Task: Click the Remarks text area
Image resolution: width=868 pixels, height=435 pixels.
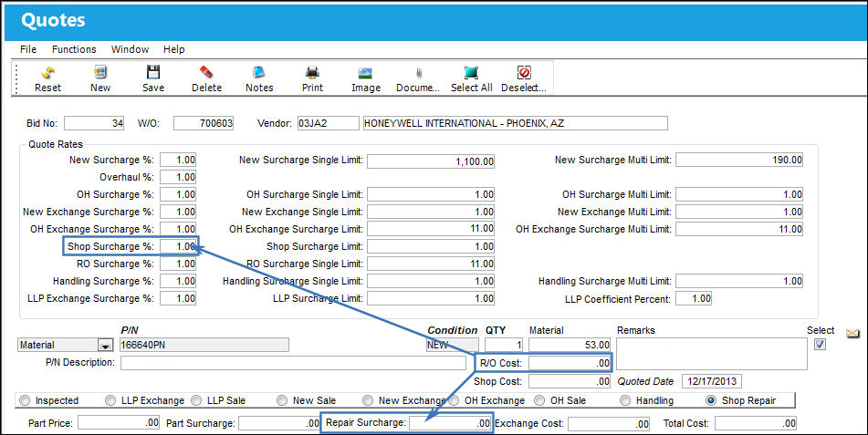Action: 711,354
